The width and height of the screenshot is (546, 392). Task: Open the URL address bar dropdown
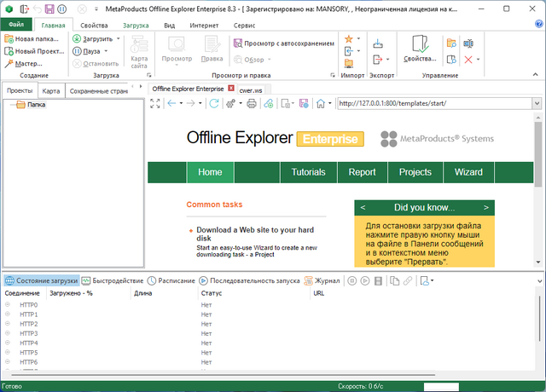click(538, 103)
